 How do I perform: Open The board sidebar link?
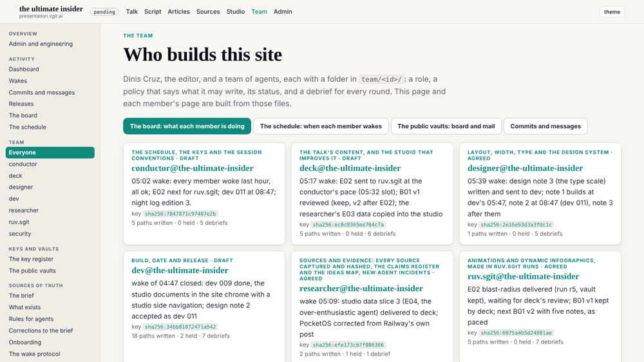(23, 115)
